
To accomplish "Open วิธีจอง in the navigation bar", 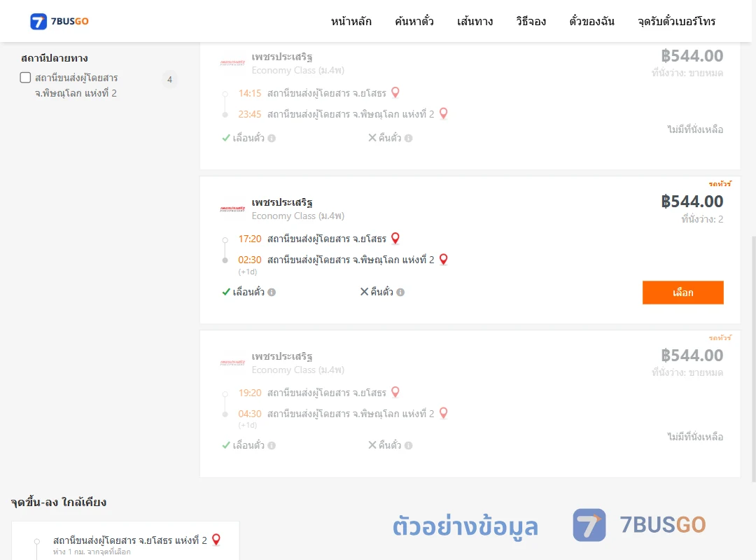I will [531, 21].
